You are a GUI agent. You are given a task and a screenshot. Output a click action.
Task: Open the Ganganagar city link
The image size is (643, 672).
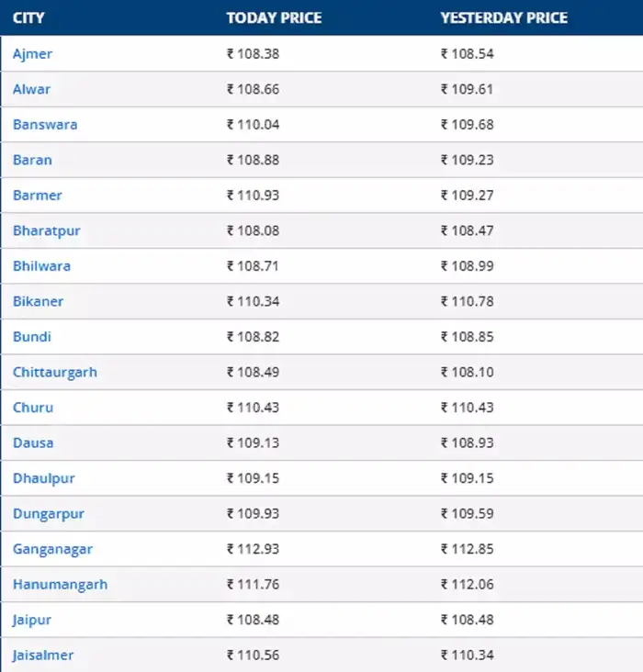pyautogui.click(x=52, y=550)
